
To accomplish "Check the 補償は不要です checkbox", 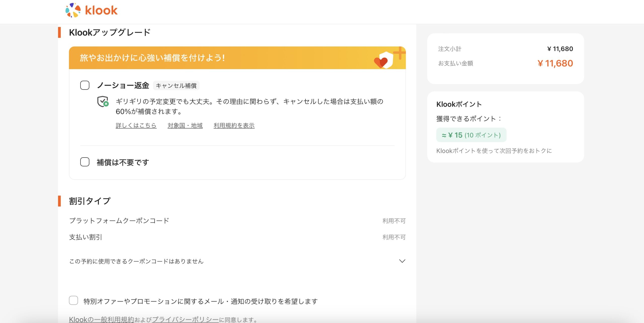I will (85, 162).
